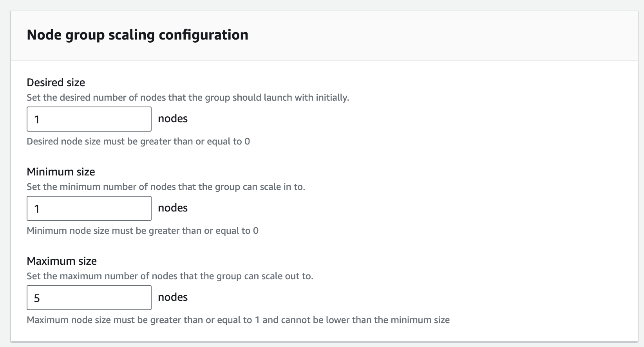Click the desired node size constraint hint
The width and height of the screenshot is (644, 347).
(x=139, y=141)
